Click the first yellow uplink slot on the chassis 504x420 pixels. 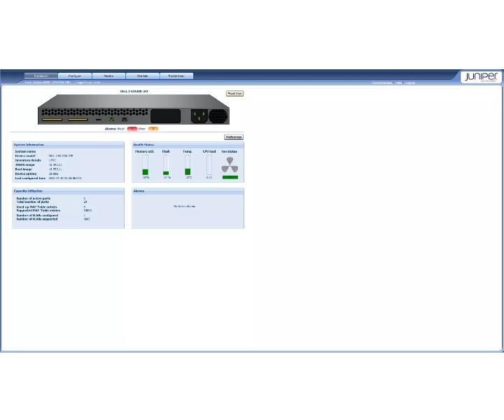click(52, 119)
